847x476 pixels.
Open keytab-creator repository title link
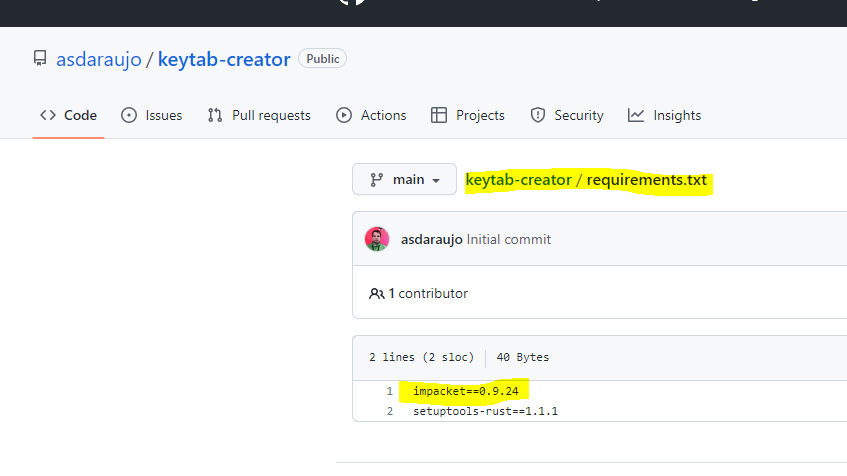[x=224, y=59]
